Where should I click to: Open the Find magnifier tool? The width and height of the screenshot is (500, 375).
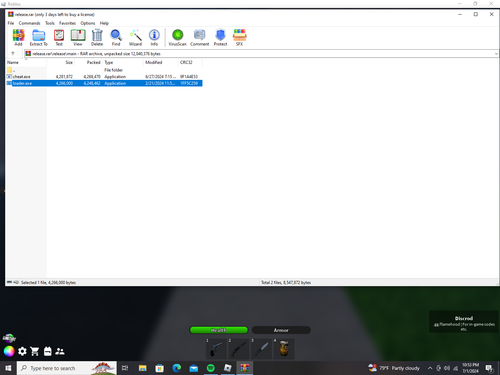[116, 37]
